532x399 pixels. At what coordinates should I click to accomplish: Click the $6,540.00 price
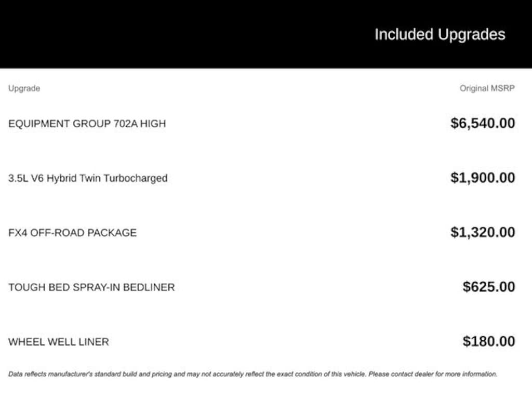483,123
